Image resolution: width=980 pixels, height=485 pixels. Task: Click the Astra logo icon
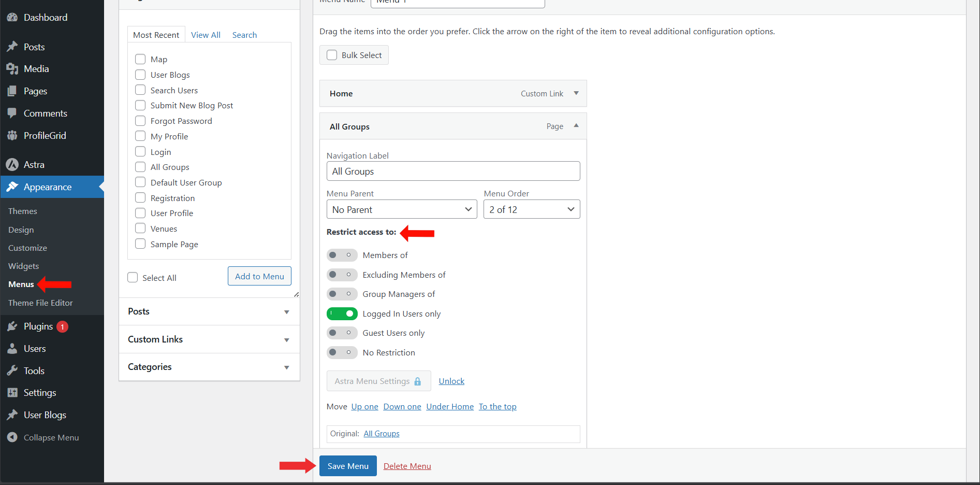(12, 165)
